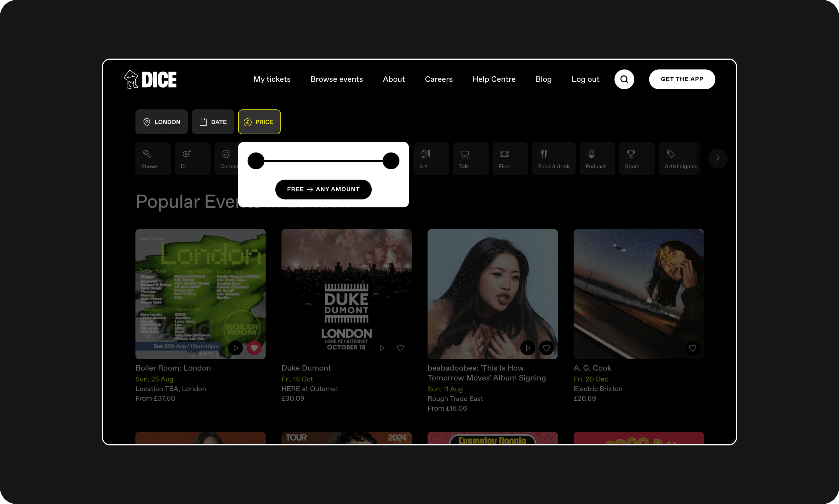Image resolution: width=839 pixels, height=504 pixels.
Task: Go to My tickets page
Action: [x=272, y=80]
